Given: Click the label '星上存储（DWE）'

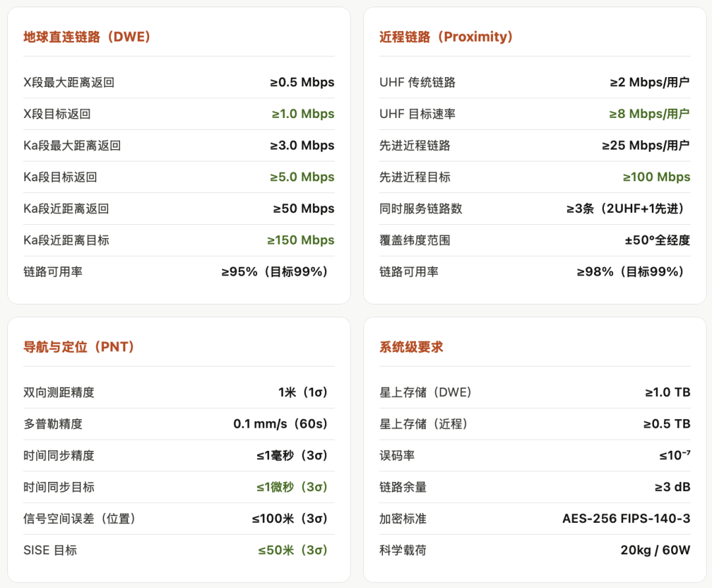Looking at the screenshot, I should (425, 392).
